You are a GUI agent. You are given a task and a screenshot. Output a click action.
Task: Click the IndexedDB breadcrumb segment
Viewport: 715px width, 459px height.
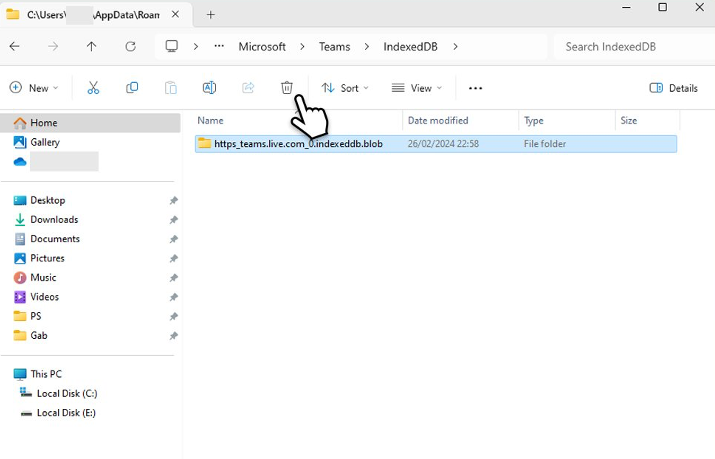(410, 46)
